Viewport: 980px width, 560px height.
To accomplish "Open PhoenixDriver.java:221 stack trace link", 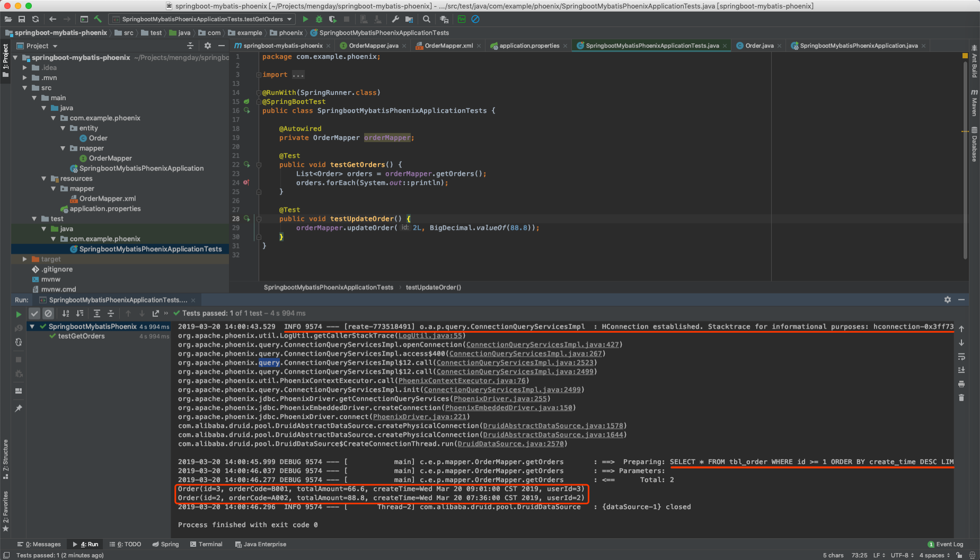I will [419, 416].
